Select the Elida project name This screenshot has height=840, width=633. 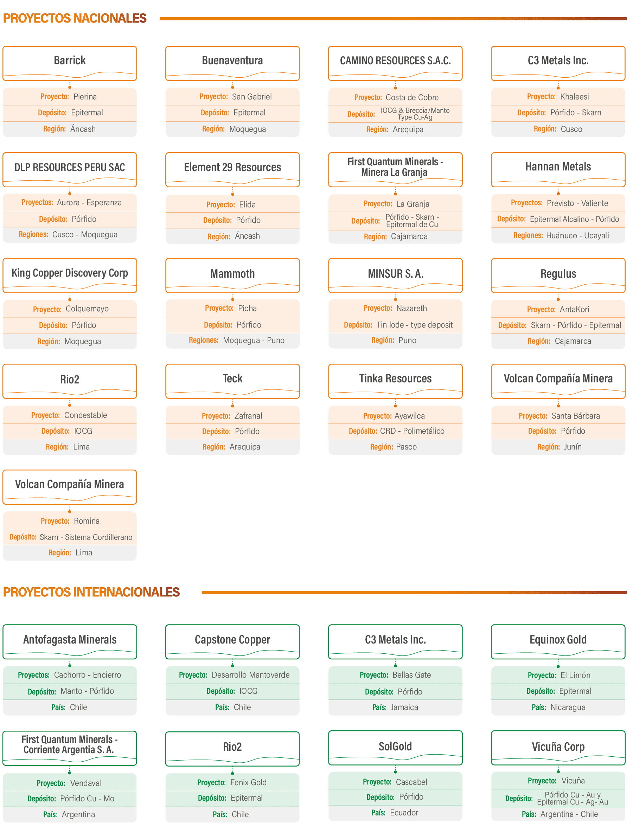247,204
